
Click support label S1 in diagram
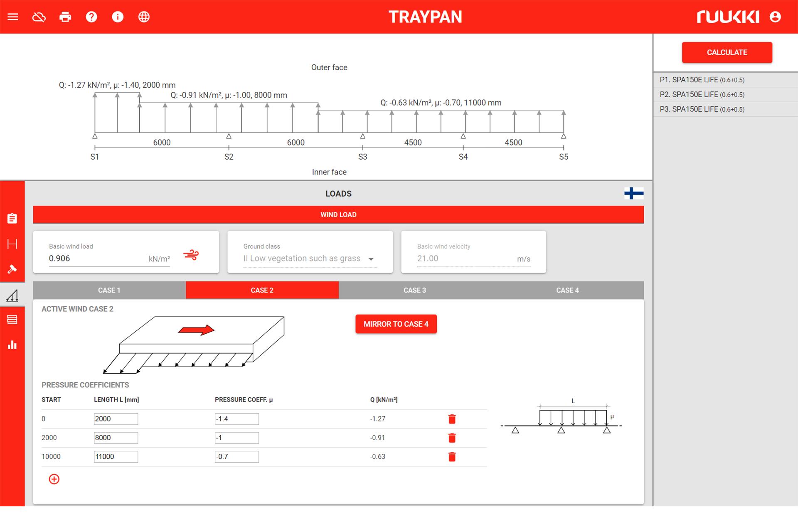pyautogui.click(x=95, y=157)
